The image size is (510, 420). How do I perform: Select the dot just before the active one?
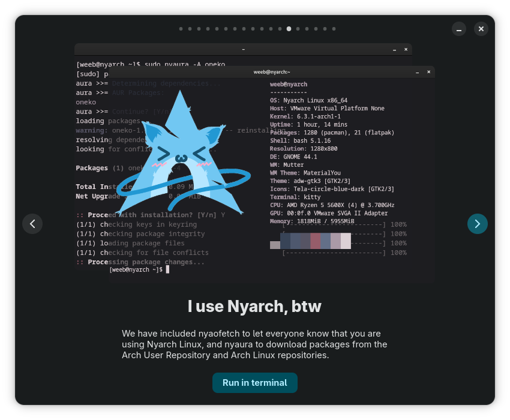pyautogui.click(x=280, y=29)
